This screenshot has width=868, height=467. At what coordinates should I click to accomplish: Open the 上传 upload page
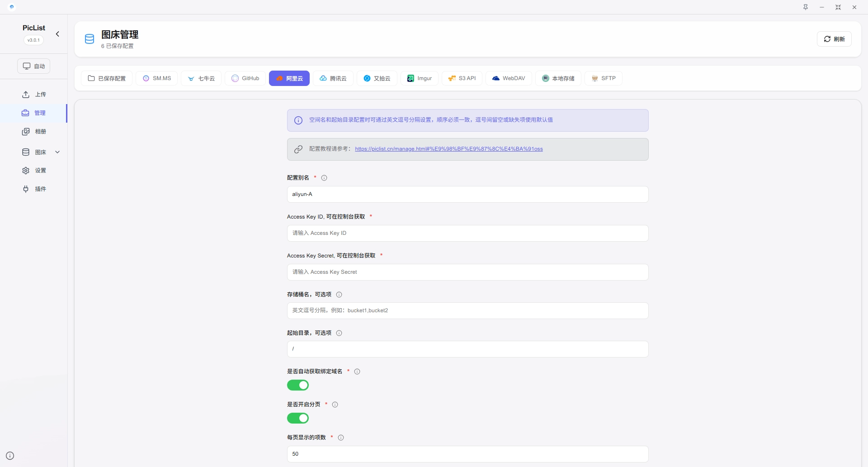coord(34,94)
